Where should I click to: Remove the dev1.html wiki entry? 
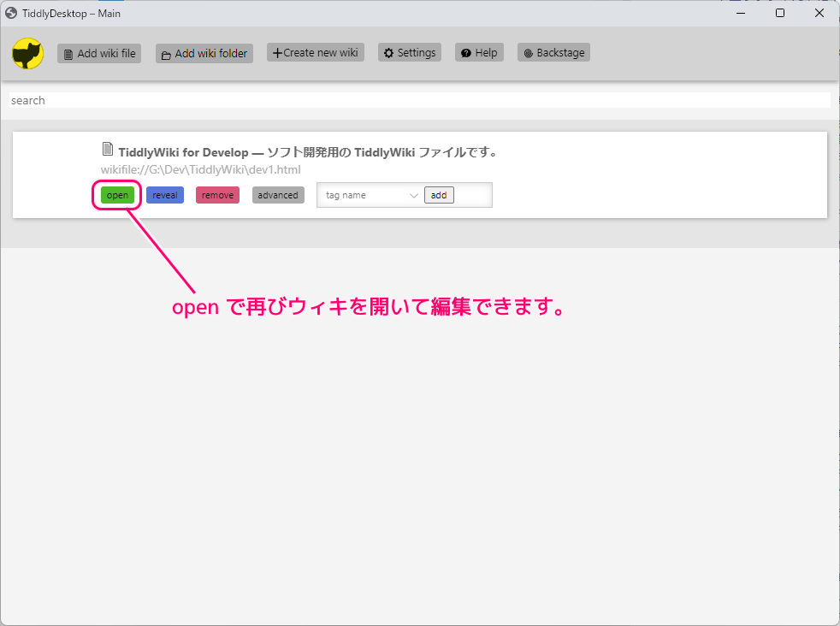(217, 195)
